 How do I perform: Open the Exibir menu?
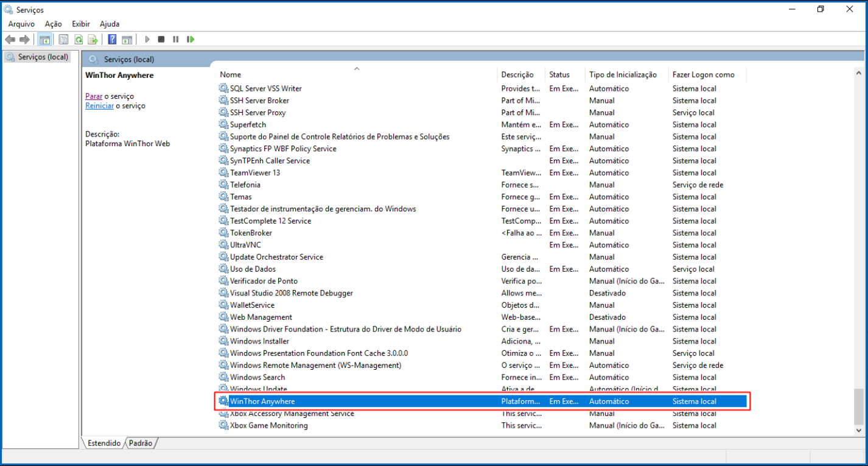(81, 24)
